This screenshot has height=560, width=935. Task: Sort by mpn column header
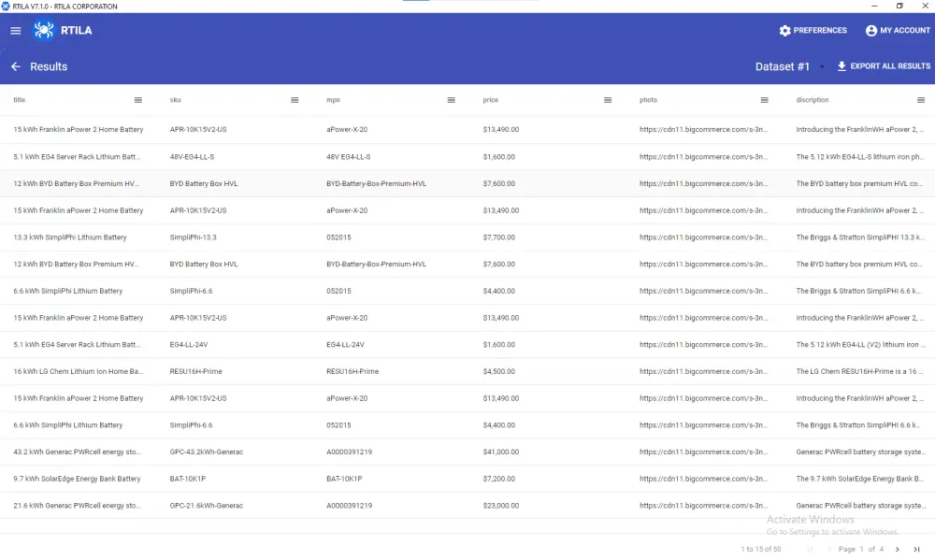point(334,100)
